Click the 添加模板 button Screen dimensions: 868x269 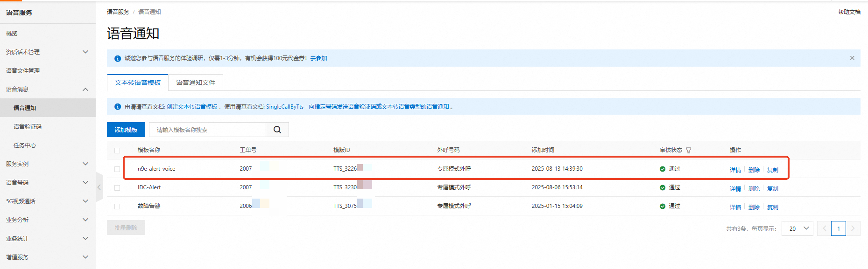tap(126, 130)
